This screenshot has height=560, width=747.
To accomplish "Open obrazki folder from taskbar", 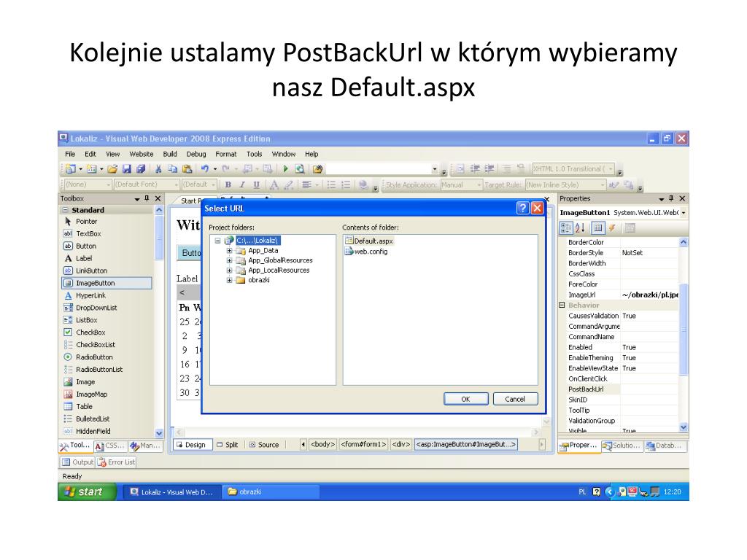I will (x=270, y=492).
